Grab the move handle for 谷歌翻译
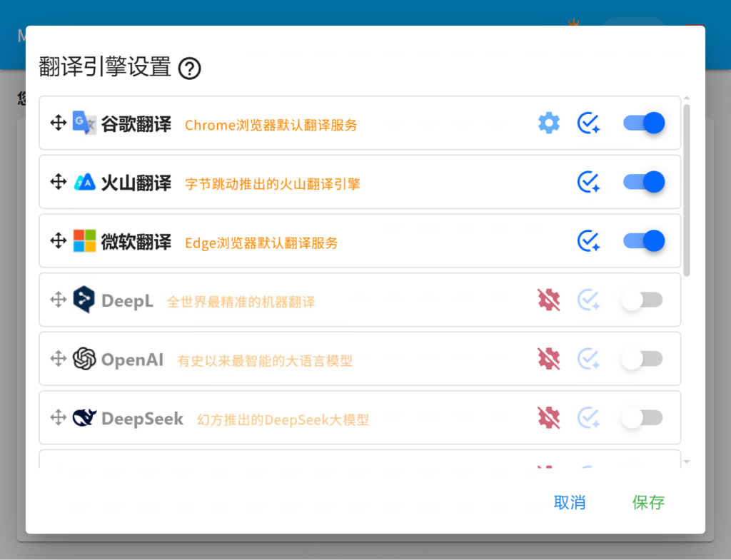This screenshot has height=560, width=731. [59, 123]
